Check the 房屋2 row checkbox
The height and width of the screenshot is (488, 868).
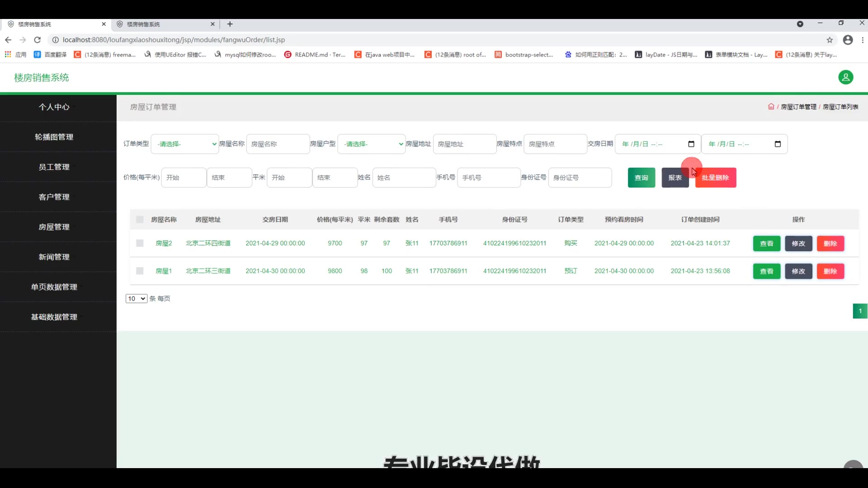pos(140,243)
